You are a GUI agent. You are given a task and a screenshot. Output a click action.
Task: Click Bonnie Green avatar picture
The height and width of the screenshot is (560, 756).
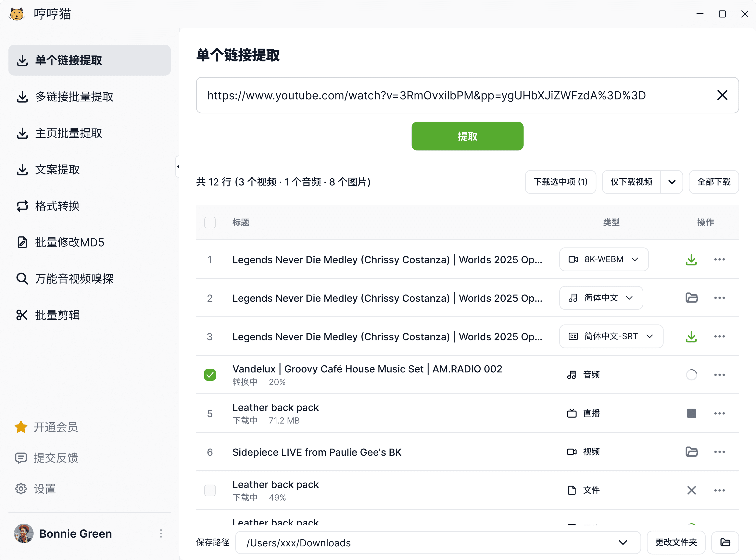tap(24, 534)
